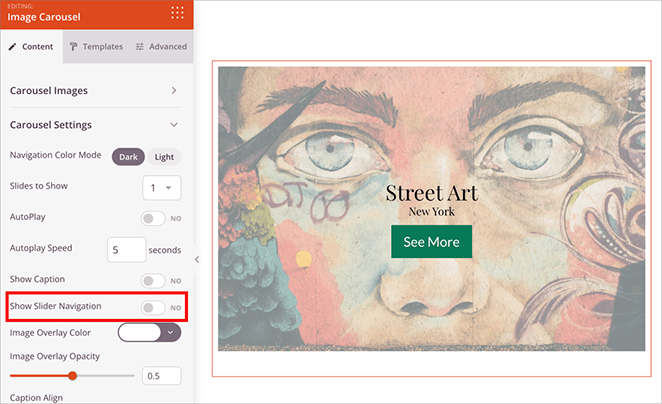Switch to the Templates tab
Image resolution: width=662 pixels, height=404 pixels.
point(97,46)
